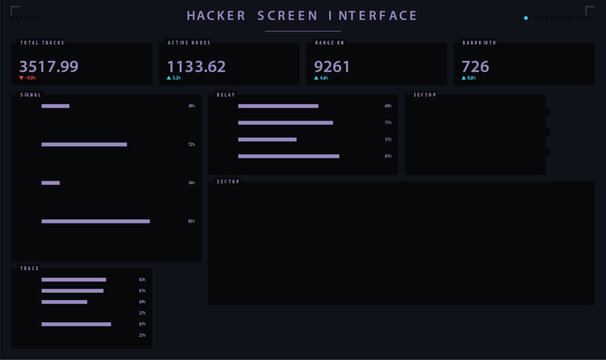The width and height of the screenshot is (606, 360).
Task: Click the Active Nodes card label
Action: pos(189,43)
